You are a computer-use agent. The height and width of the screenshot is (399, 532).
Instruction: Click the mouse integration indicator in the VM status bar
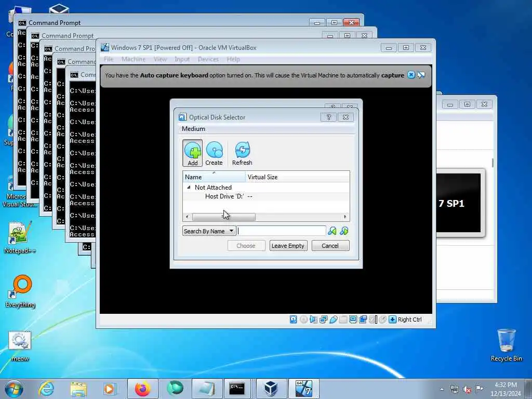pos(383,320)
